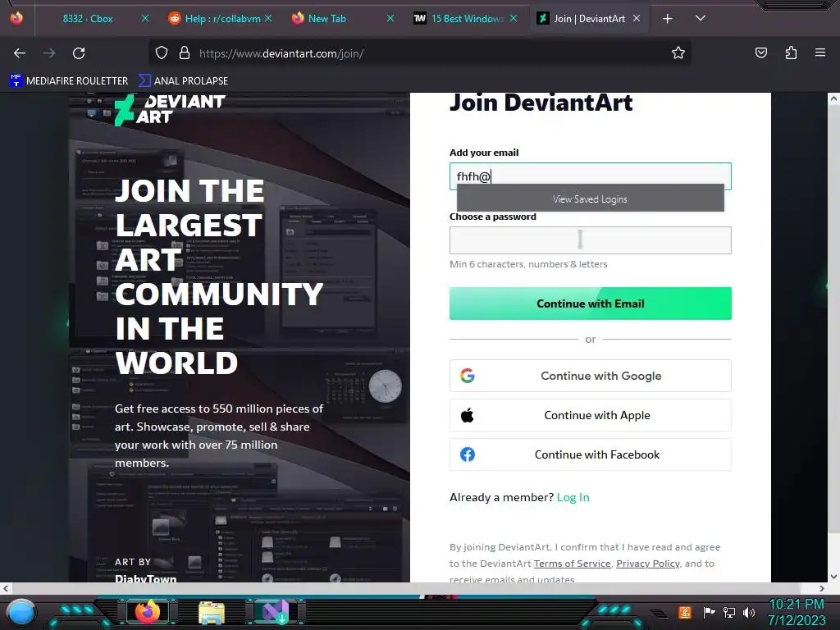Switch to the Help r/collabvm tab

[x=222, y=19]
